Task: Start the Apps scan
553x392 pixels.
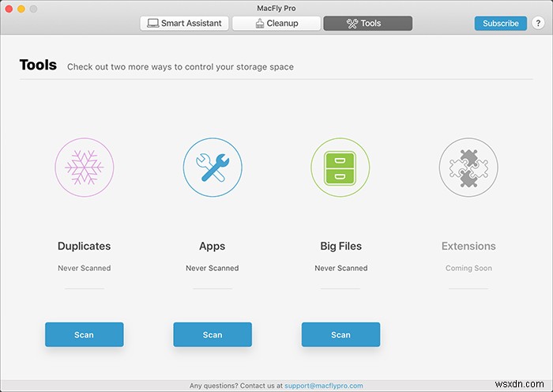Action: point(213,334)
